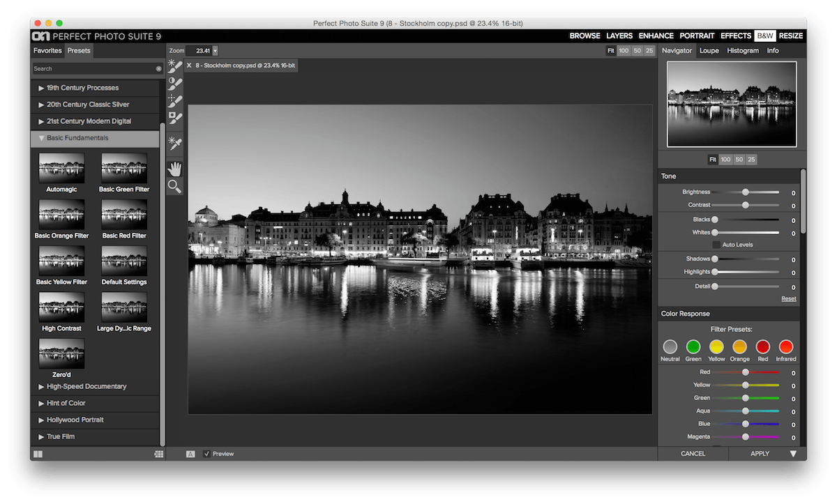This screenshot has width=837, height=504.
Task: Select the contrast brush tool
Action: click(x=175, y=84)
